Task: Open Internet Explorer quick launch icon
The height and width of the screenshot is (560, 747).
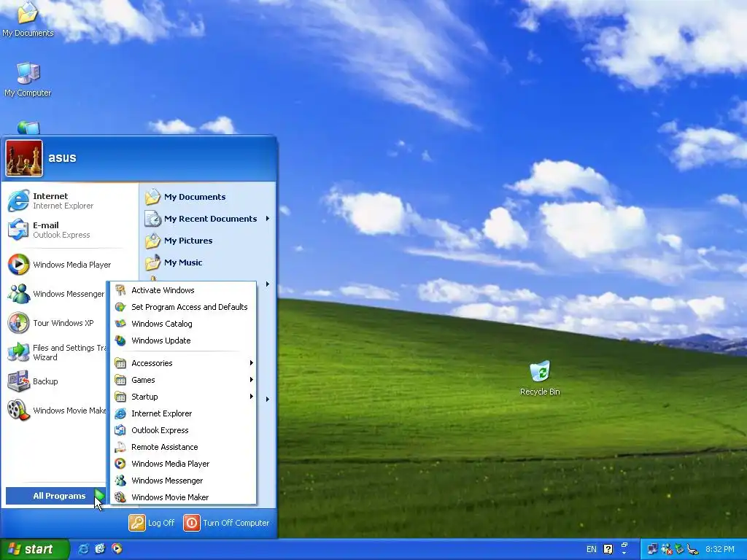Action: point(83,549)
